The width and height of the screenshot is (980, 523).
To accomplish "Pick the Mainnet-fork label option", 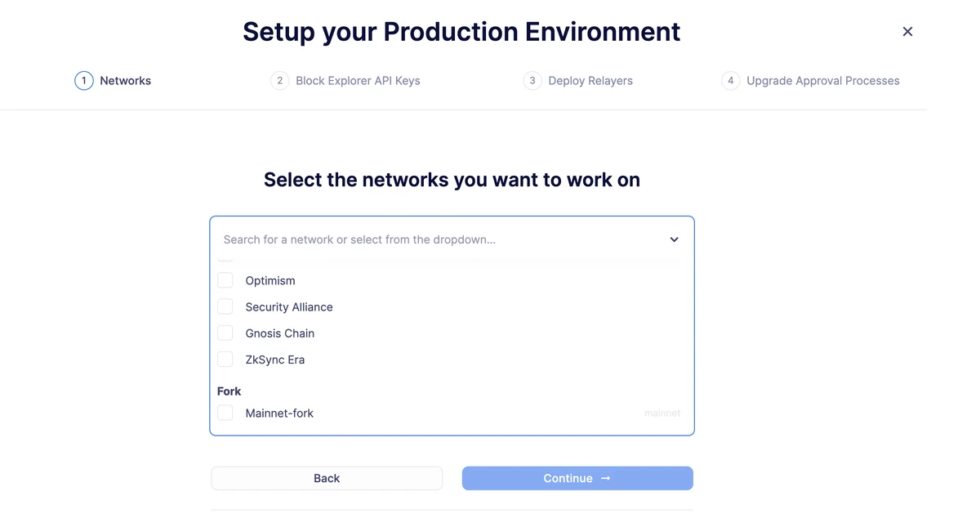I will point(279,413).
